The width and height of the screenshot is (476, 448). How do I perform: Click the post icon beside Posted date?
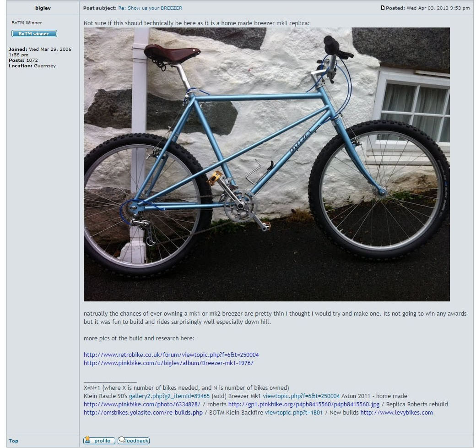tap(383, 8)
